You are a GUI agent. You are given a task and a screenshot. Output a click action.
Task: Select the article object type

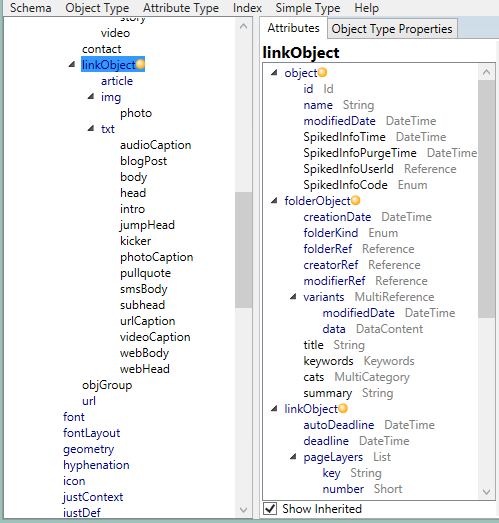117,81
